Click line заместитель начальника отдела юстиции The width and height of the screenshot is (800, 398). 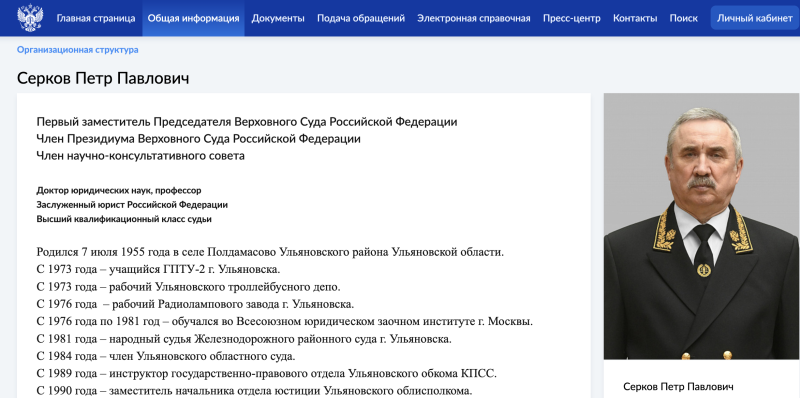255,391
